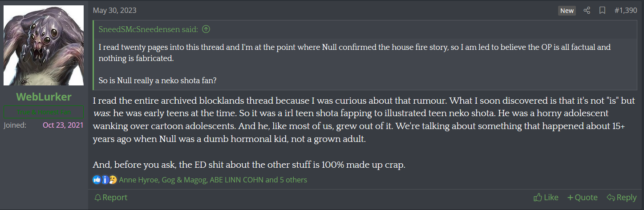644x210 pixels.
Task: Bookmark this post via the bookmark icon
Action: click(602, 10)
